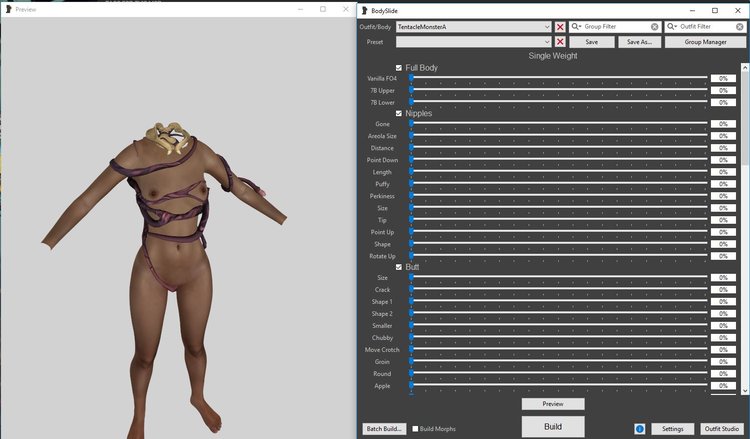Click the Point Up slider label
The width and height of the screenshot is (750, 439).
(382, 232)
